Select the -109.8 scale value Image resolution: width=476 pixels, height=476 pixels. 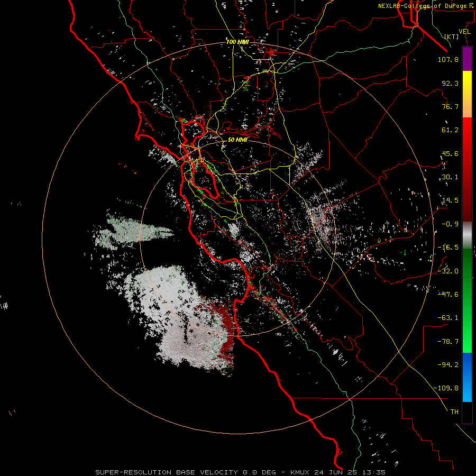point(446,388)
